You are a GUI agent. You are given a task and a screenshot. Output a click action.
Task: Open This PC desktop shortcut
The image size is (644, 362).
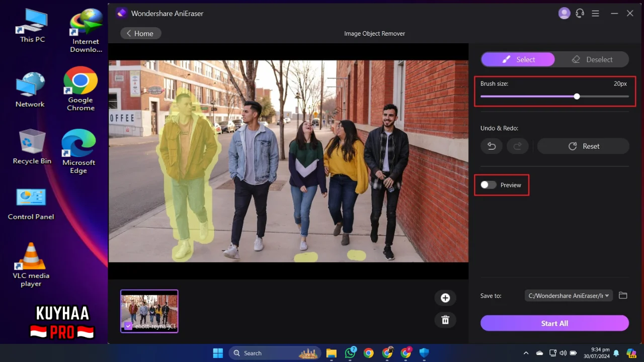(x=32, y=26)
